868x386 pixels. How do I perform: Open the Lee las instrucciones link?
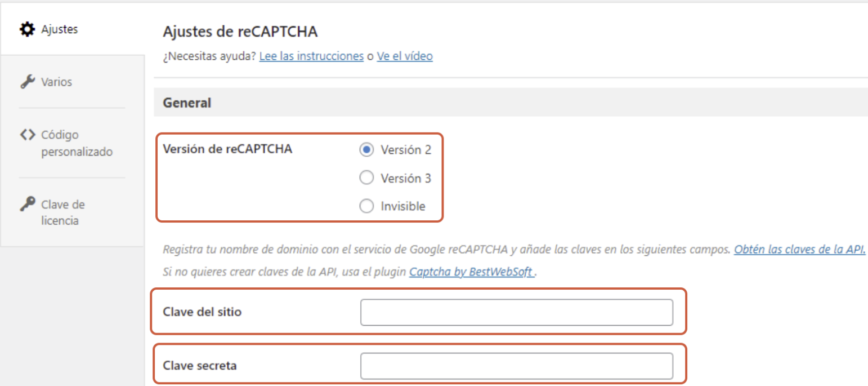[x=311, y=56]
